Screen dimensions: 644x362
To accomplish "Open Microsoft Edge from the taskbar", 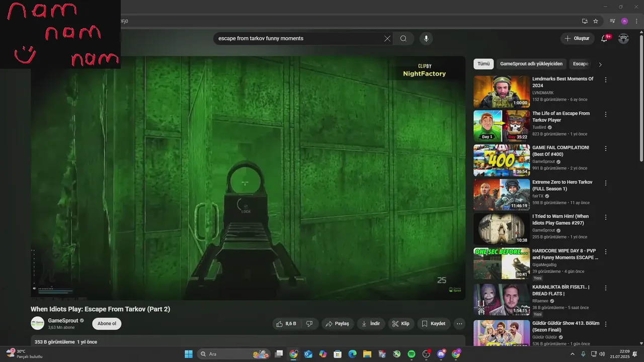I will tap(352, 354).
